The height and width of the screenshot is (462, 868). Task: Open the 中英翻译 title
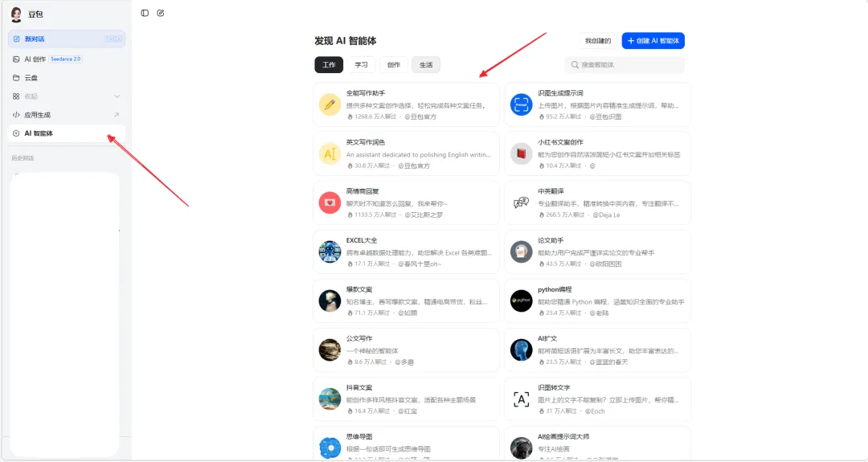click(x=551, y=191)
